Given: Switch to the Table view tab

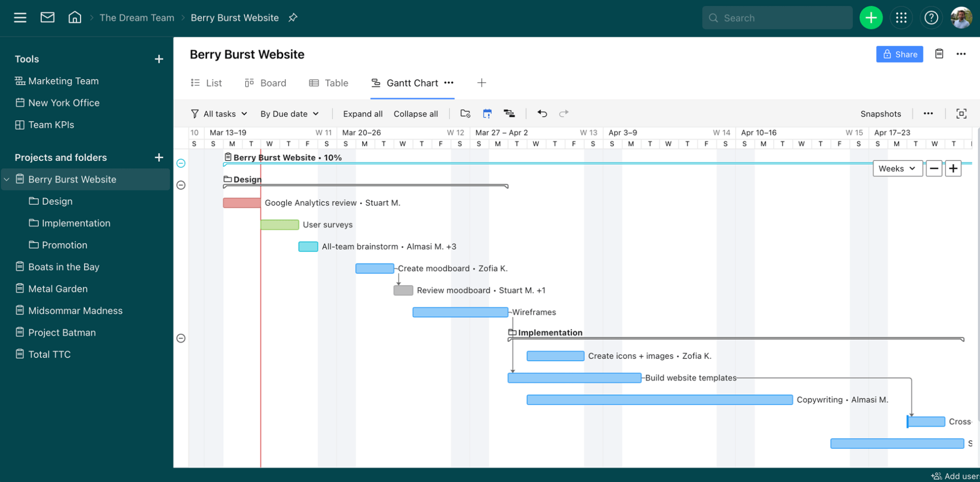Looking at the screenshot, I should click(329, 83).
